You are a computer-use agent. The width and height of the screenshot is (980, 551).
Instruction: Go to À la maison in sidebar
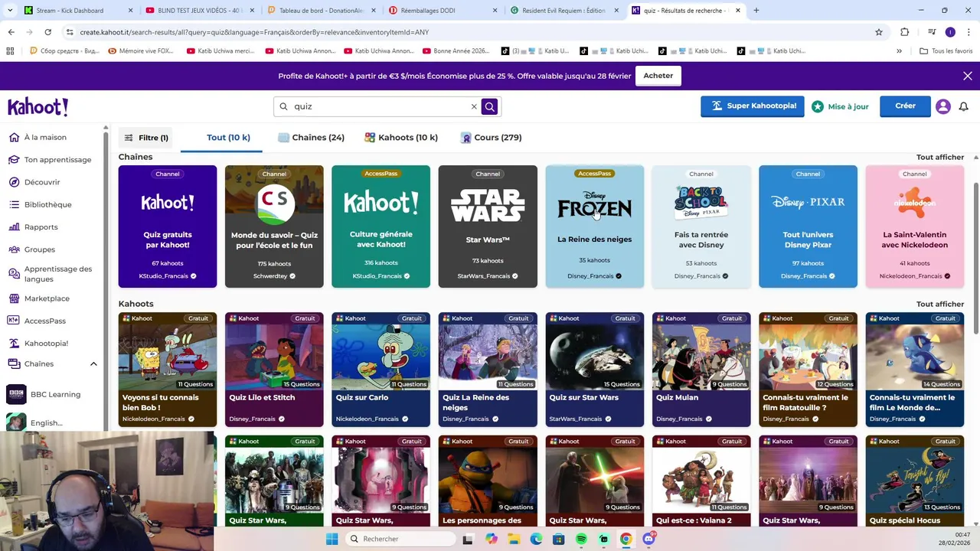[45, 137]
